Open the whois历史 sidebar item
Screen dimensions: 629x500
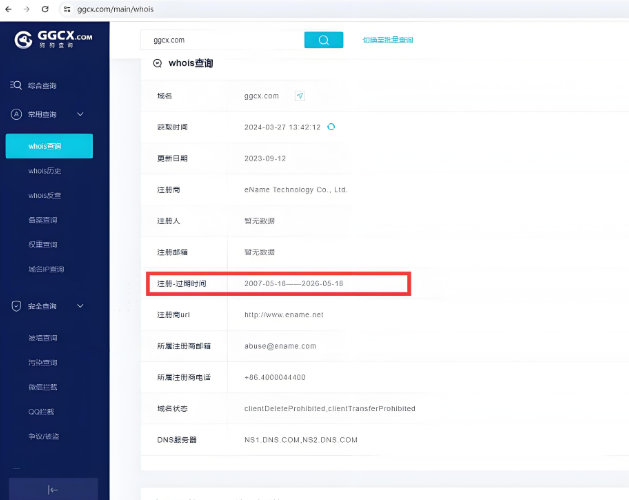pyautogui.click(x=45, y=171)
